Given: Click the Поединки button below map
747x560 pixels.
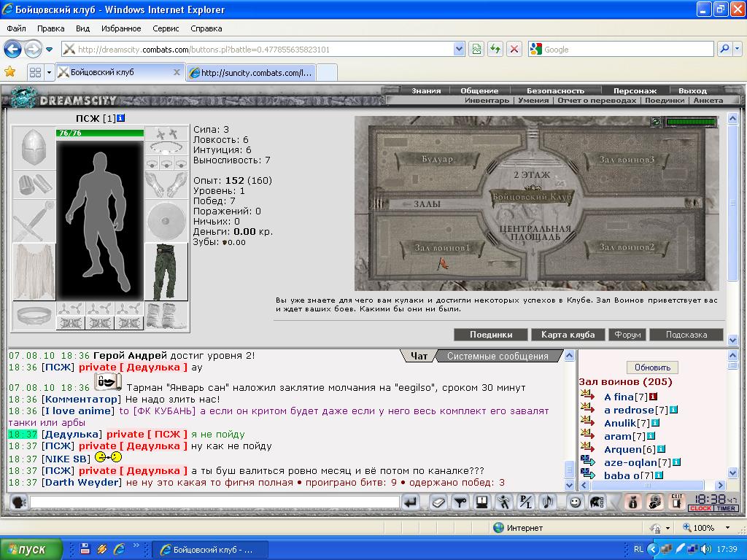Looking at the screenshot, I should coord(491,335).
